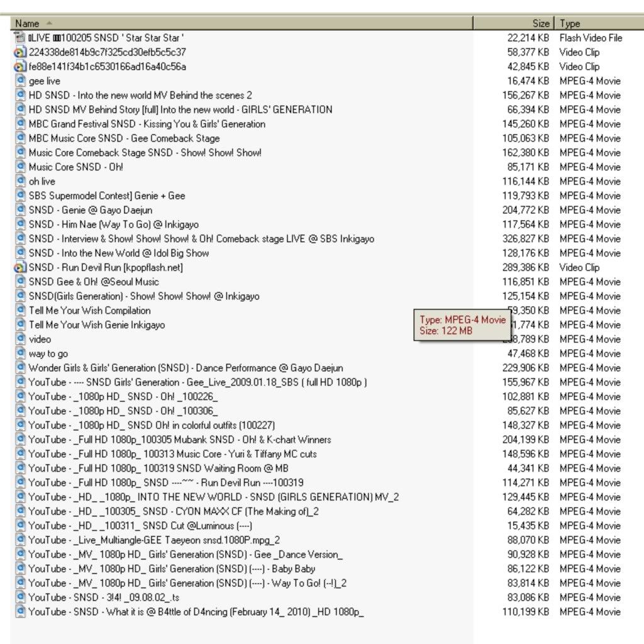
Task: Select 'SNSD - Into the New World @ Idol Big Show'
Action: (x=119, y=253)
